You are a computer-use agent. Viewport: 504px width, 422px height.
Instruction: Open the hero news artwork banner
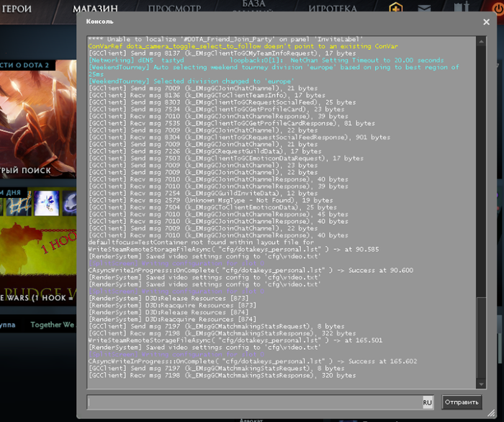38,119
